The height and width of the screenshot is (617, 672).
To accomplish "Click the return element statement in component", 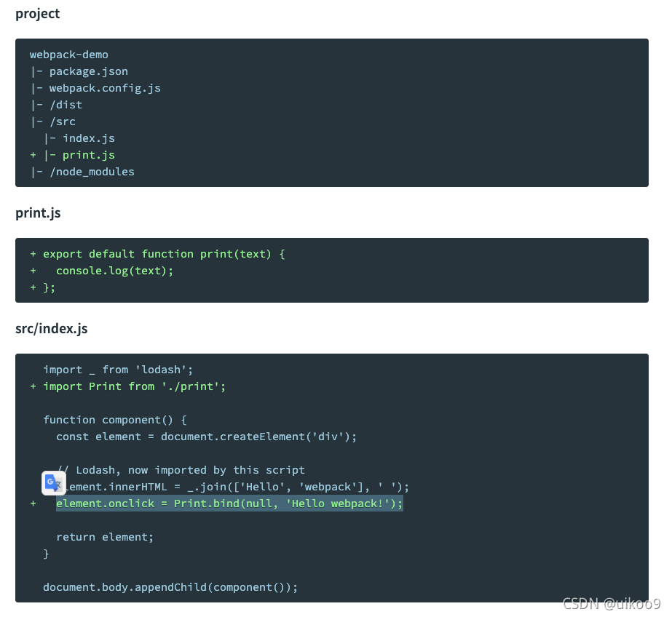I will [103, 536].
